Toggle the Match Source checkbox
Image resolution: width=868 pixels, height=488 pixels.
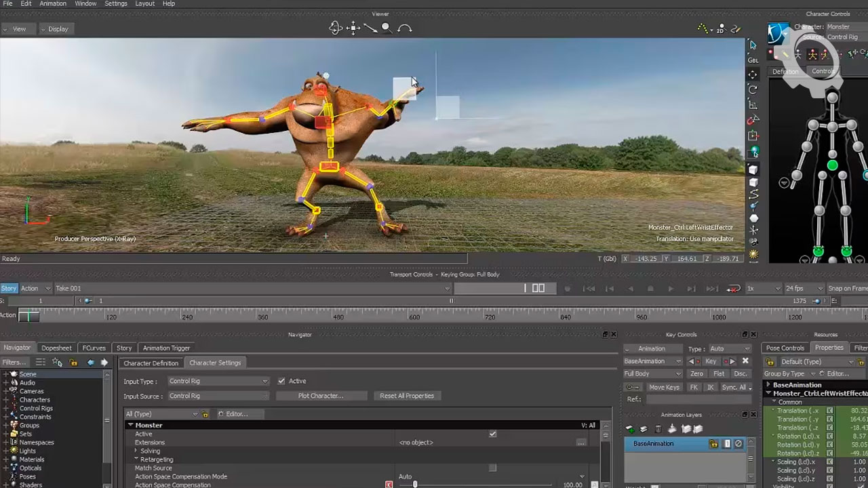click(x=492, y=468)
